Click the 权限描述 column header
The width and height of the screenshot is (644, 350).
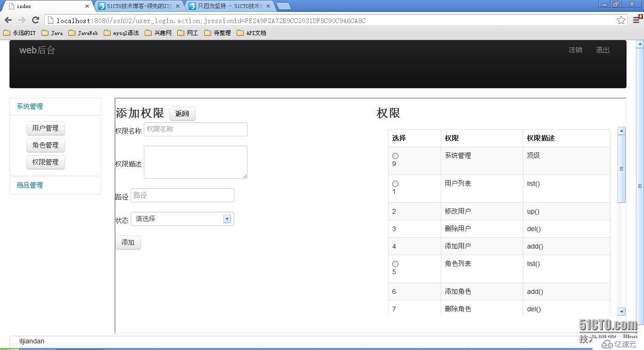pos(566,138)
